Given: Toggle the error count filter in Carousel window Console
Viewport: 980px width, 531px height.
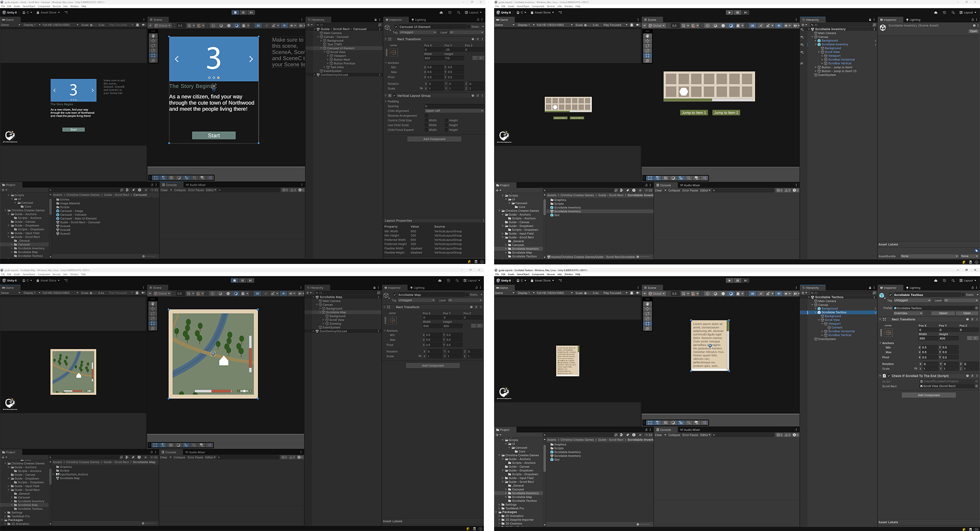Looking at the screenshot, I should [301, 190].
